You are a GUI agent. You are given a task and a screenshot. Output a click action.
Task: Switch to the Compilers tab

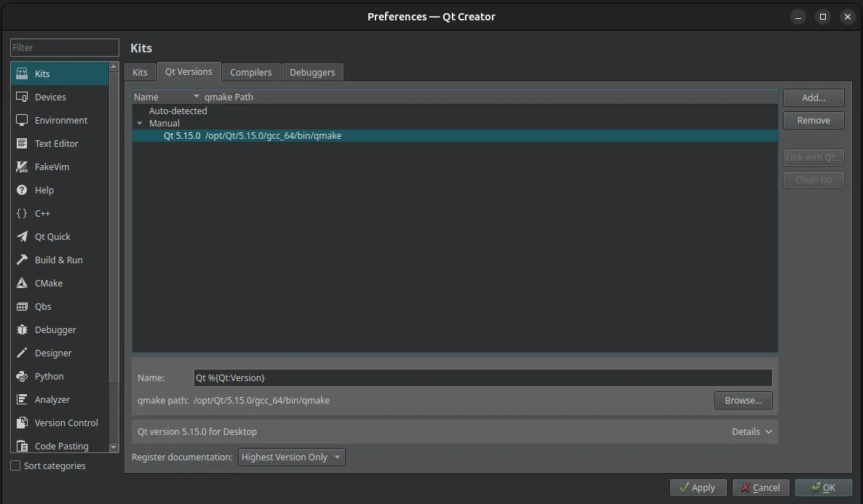(250, 71)
